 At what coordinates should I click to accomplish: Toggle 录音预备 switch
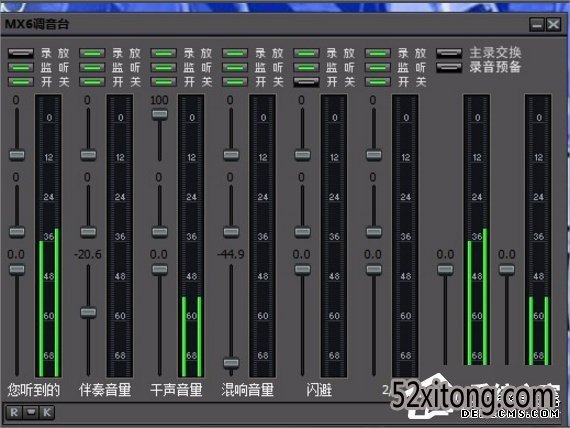[449, 68]
